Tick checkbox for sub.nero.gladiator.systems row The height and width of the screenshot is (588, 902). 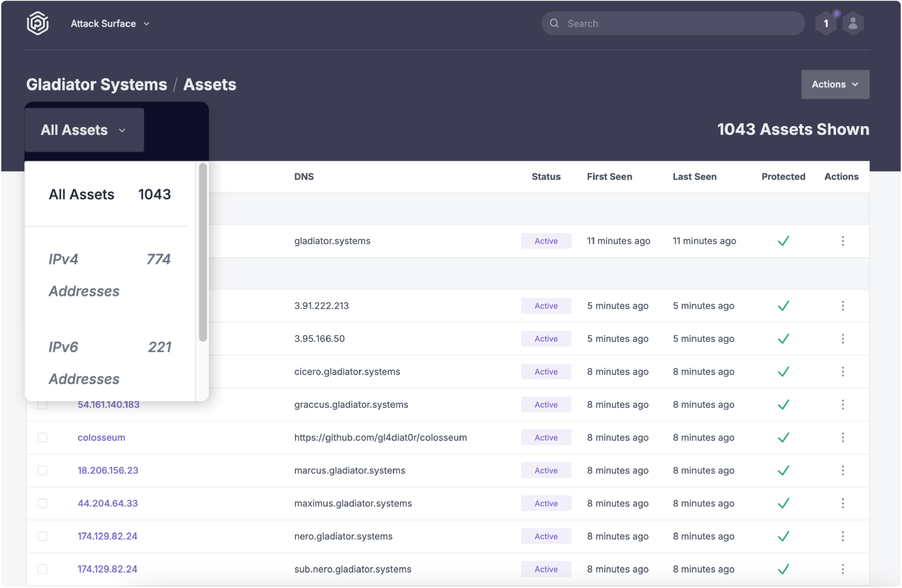point(43,569)
